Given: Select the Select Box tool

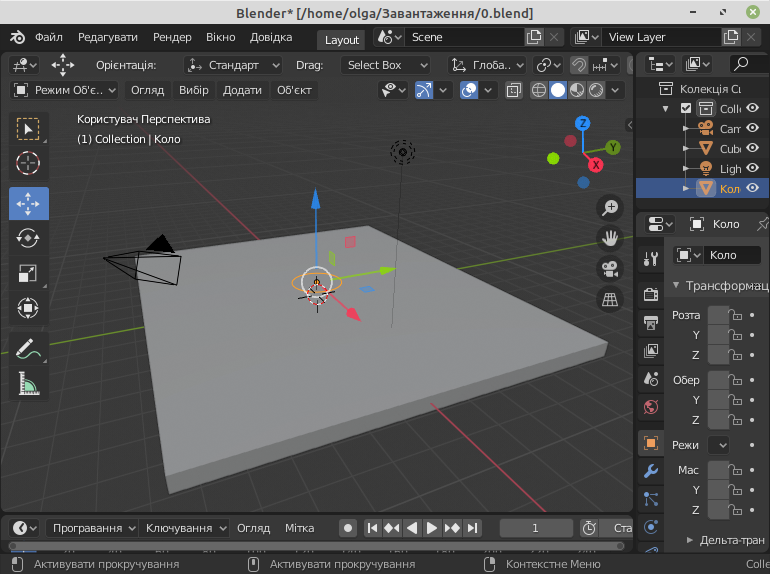Looking at the screenshot, I should click(x=28, y=129).
